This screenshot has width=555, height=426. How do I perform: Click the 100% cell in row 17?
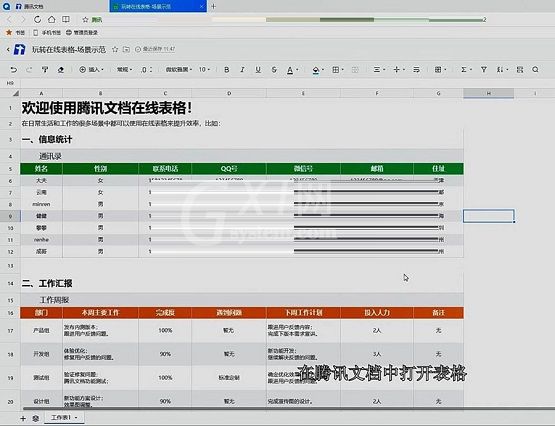165,330
